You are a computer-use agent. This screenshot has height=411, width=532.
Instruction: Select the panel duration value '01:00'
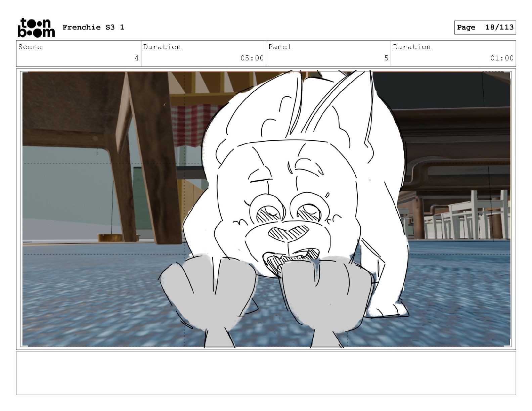(x=502, y=58)
